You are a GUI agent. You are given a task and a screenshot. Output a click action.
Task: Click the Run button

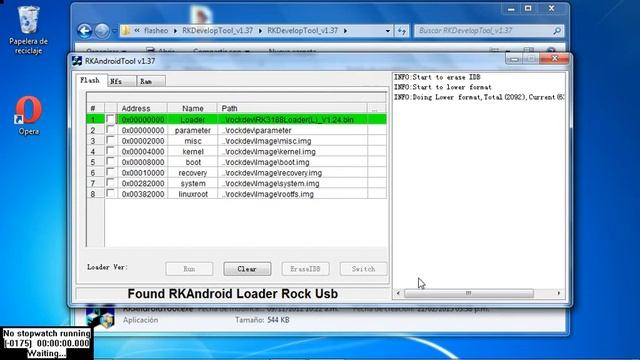tap(189, 269)
